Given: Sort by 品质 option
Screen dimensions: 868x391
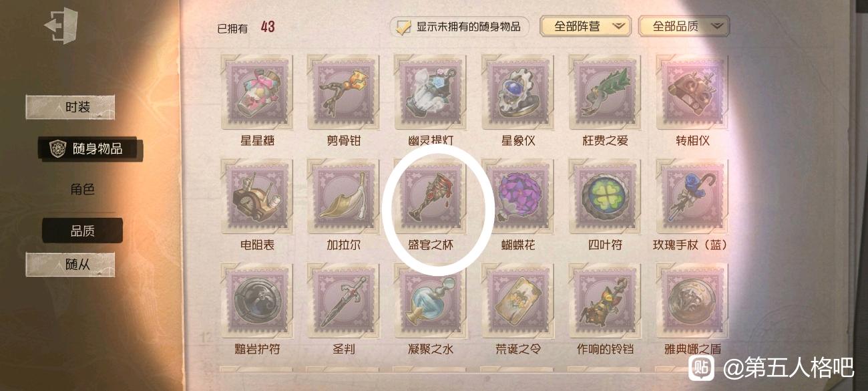Looking at the screenshot, I should point(82,231).
